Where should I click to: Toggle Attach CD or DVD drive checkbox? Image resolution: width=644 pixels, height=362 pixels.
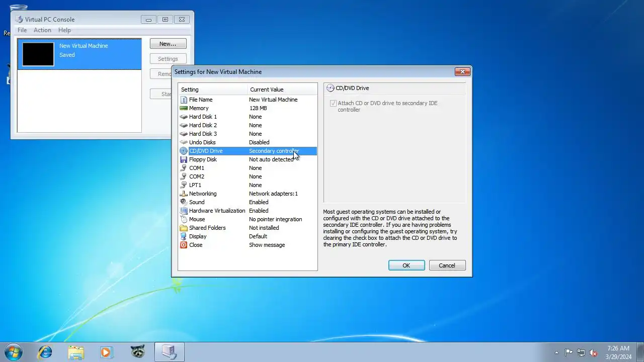pyautogui.click(x=333, y=104)
